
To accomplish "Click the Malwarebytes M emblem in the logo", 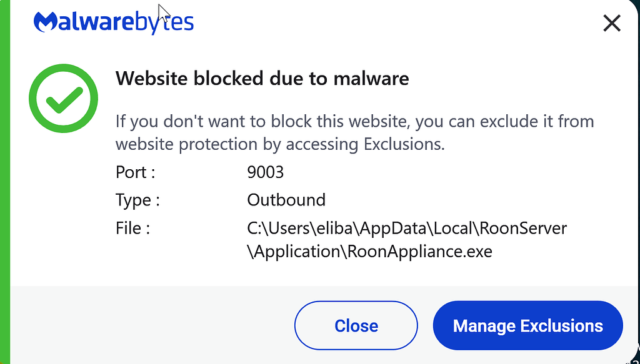I will pos(46,22).
